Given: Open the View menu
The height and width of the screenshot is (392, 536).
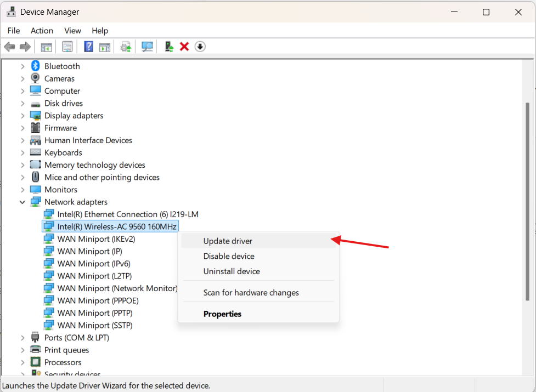Looking at the screenshot, I should tap(72, 30).
